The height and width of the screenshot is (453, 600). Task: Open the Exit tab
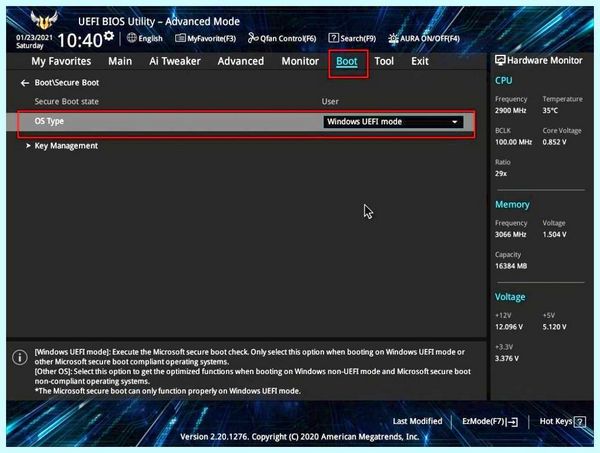(x=420, y=61)
